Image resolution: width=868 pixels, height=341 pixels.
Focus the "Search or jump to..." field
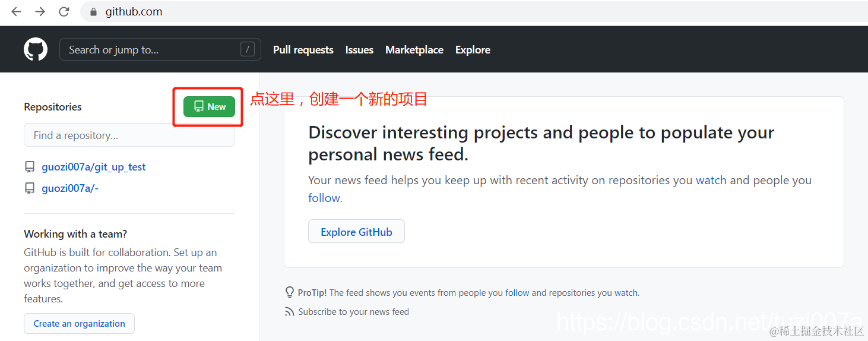pos(160,49)
